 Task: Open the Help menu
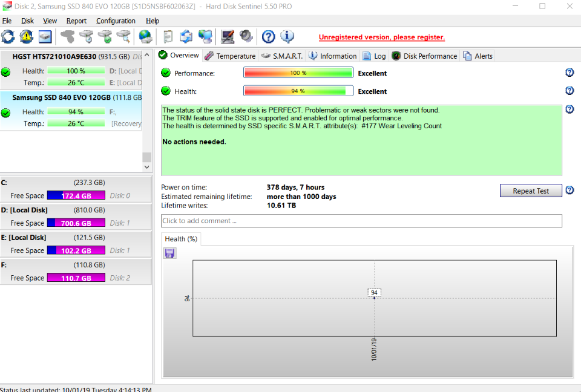coord(153,21)
